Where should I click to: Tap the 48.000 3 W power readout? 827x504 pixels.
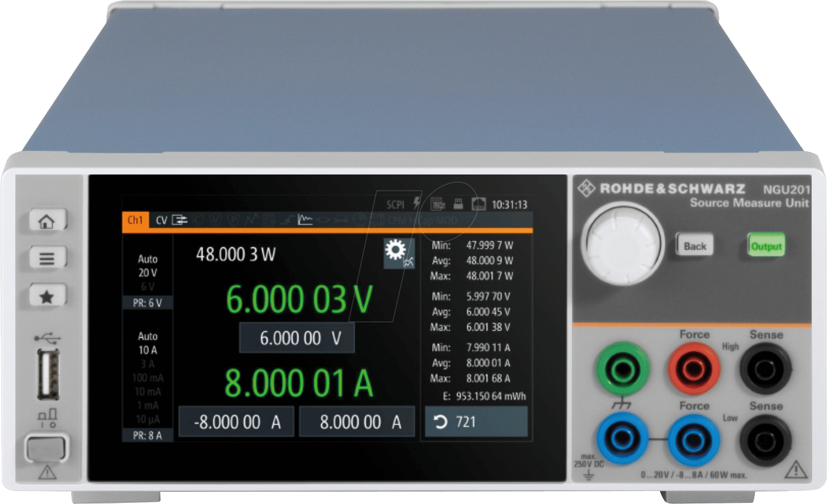coord(236,254)
